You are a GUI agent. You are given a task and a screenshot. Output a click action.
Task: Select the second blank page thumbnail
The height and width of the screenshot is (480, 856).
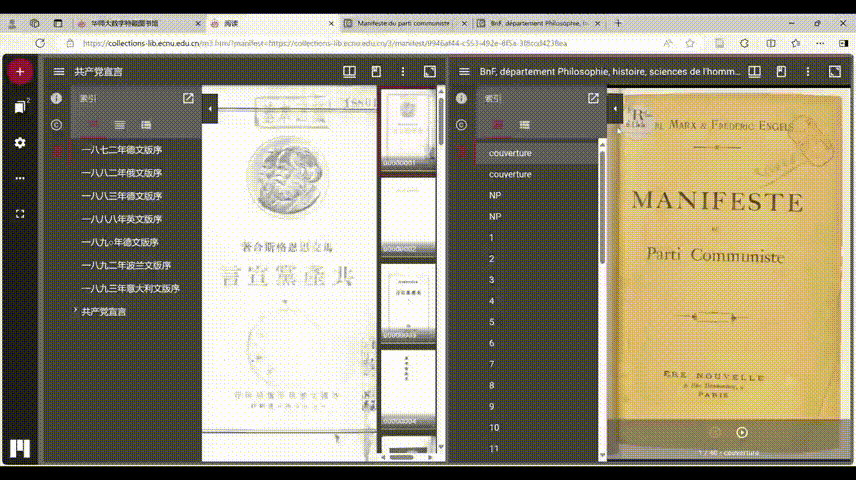pos(408,216)
